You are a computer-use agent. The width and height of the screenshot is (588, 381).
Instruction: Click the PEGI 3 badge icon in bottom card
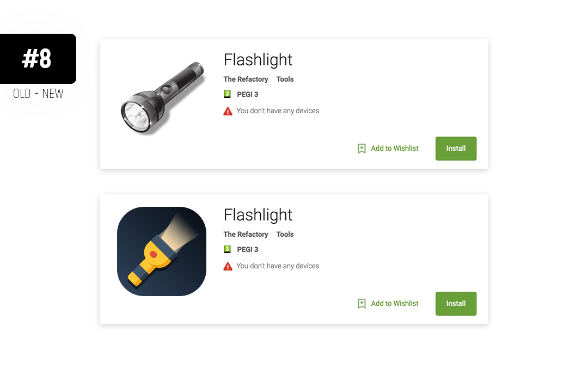(227, 249)
